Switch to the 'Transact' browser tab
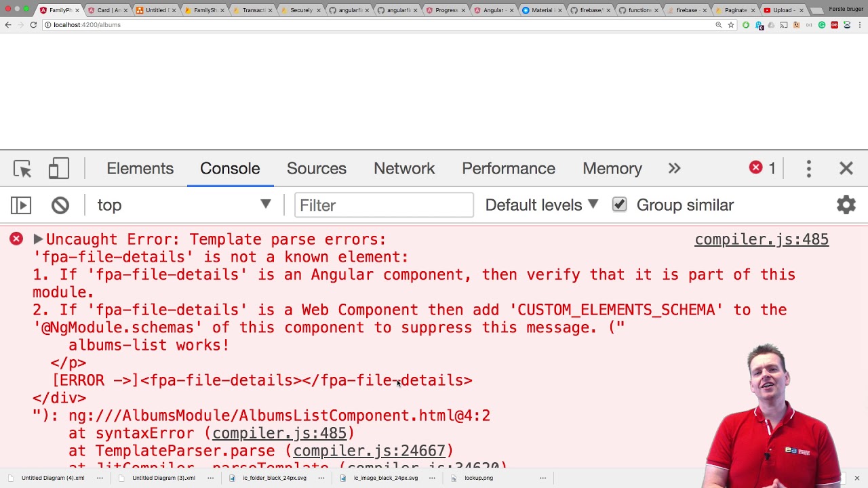 click(252, 10)
